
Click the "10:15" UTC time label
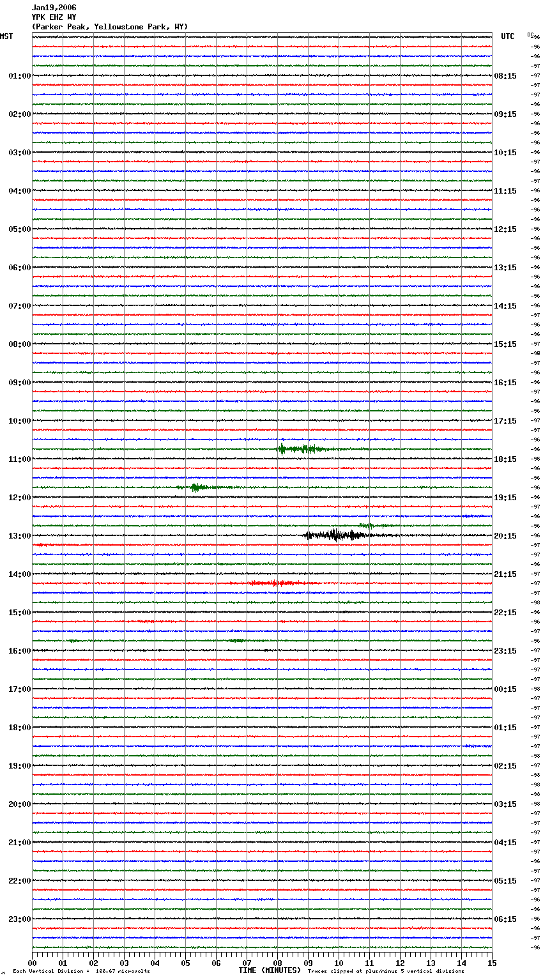point(505,153)
